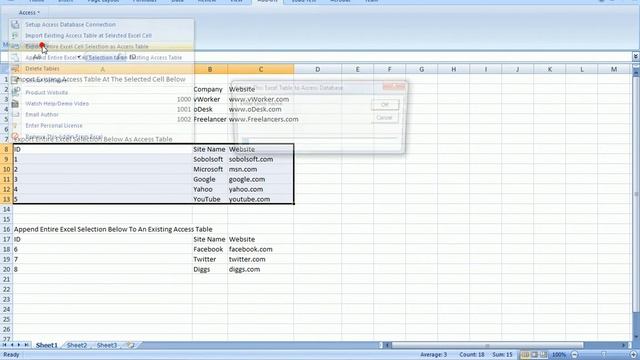
Task: Switch to Page Break Preview in status bar
Action: tap(543, 355)
